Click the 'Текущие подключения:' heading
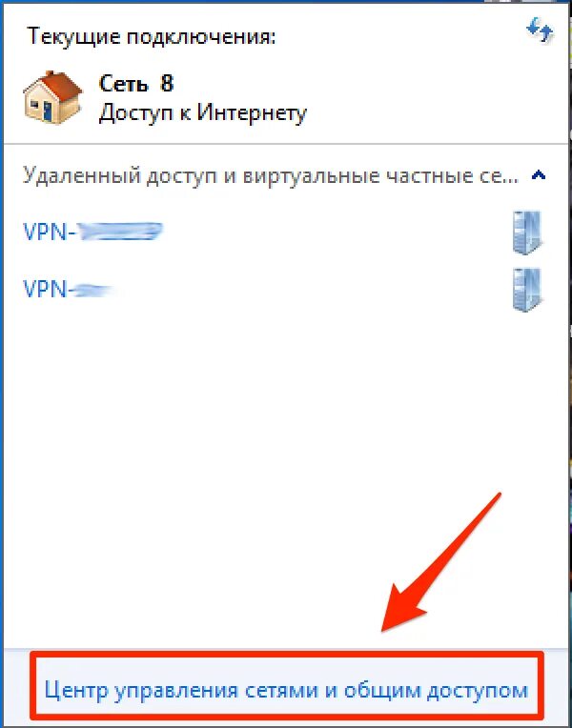 [152, 36]
